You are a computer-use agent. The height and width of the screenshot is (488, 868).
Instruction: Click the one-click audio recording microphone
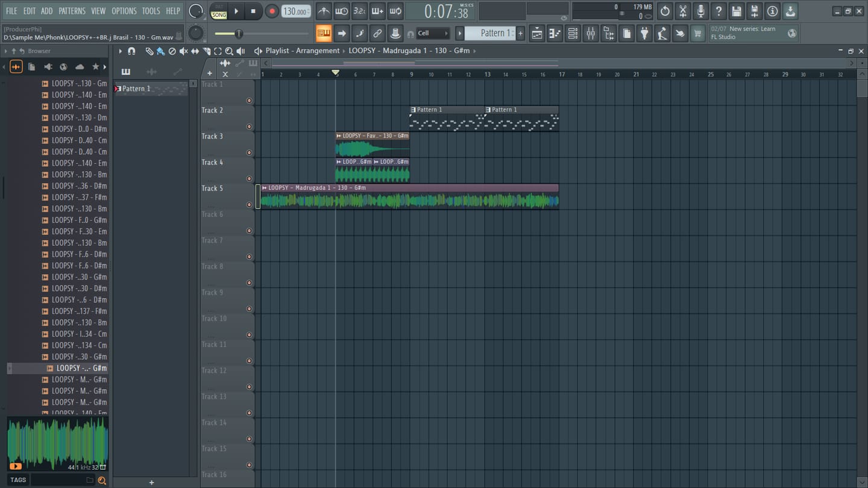tap(700, 11)
